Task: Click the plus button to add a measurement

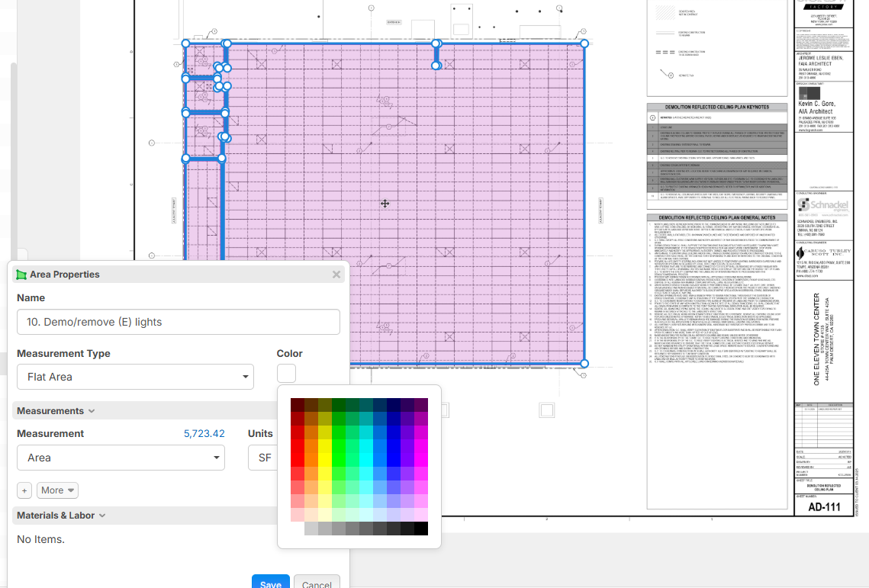Action: (24, 490)
